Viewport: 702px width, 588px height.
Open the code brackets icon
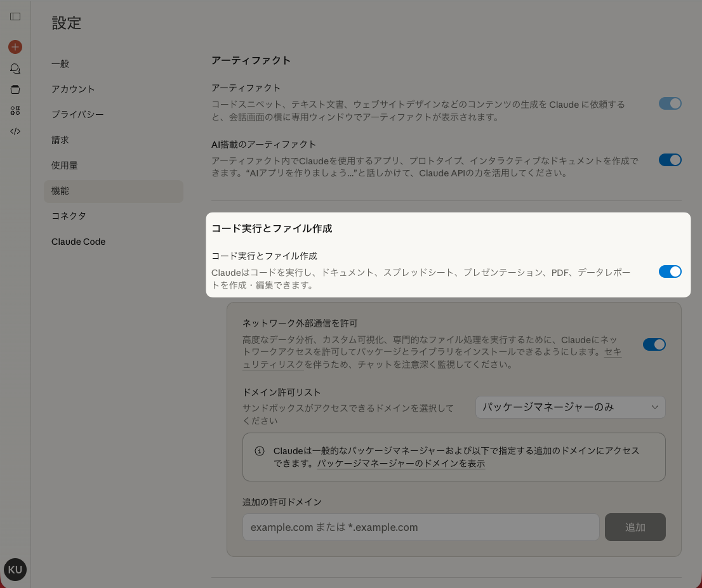click(15, 131)
